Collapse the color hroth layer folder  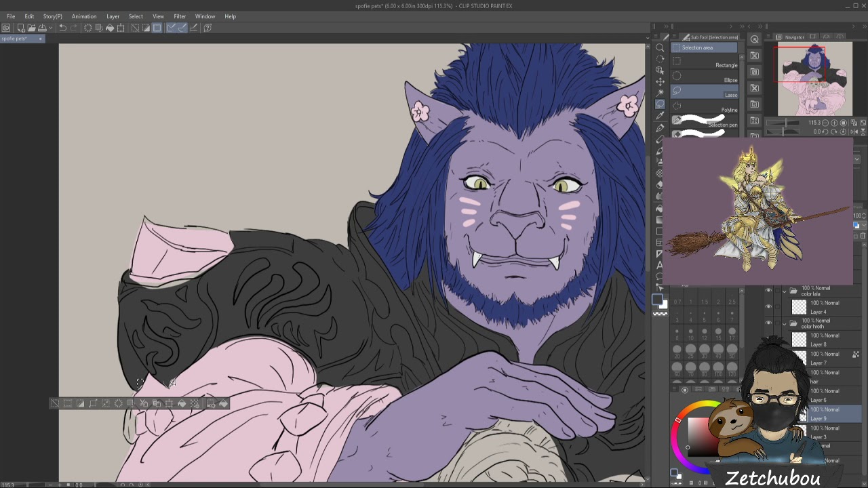(x=785, y=323)
